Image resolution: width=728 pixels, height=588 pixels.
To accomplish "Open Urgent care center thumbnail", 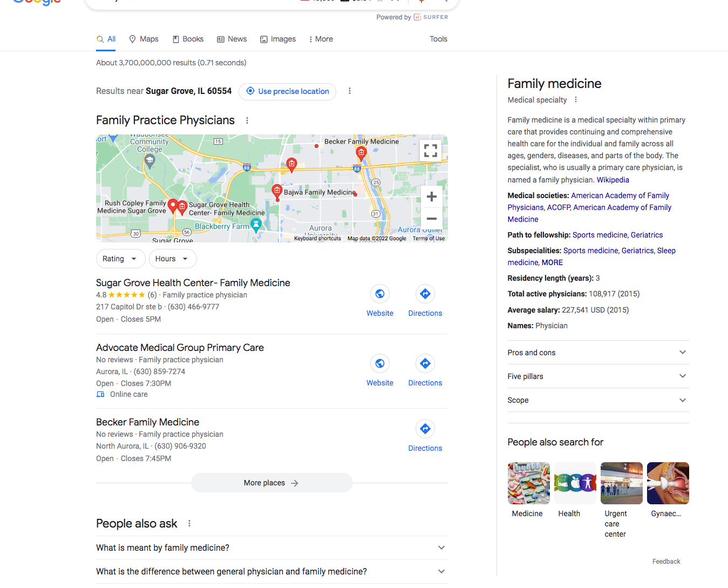I will coord(621,483).
